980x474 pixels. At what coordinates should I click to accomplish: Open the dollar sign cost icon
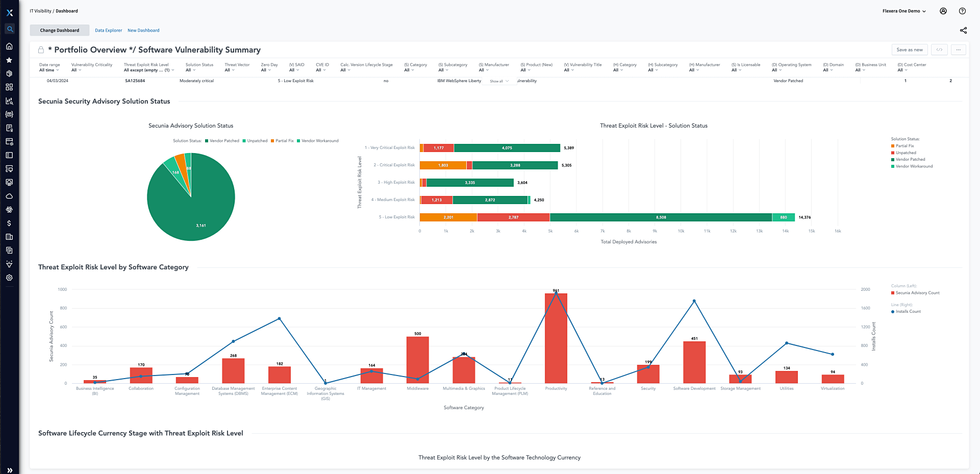click(x=9, y=223)
